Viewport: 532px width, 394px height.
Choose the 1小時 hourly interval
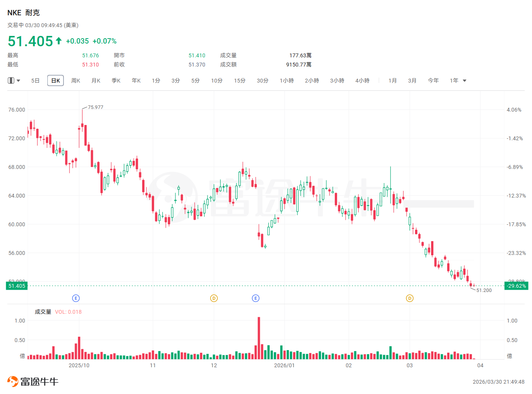click(287, 81)
